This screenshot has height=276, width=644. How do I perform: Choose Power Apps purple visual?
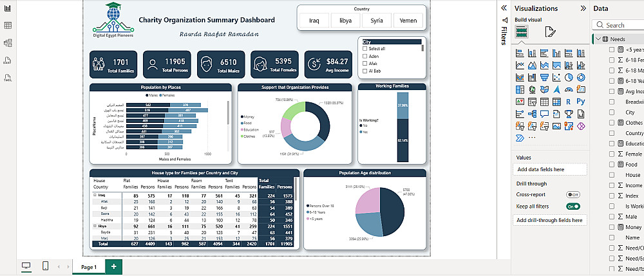pyautogui.click(x=581, y=126)
